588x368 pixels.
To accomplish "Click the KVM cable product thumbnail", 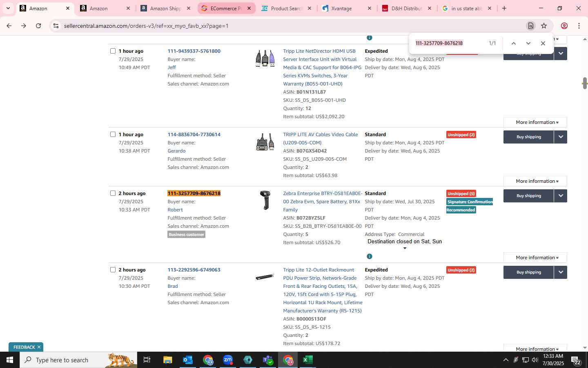I will coord(265,58).
